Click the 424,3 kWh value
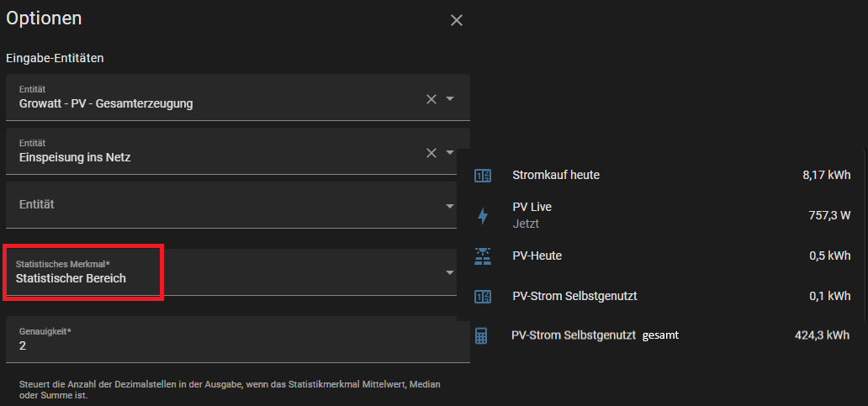The height and width of the screenshot is (406, 868). (x=822, y=335)
